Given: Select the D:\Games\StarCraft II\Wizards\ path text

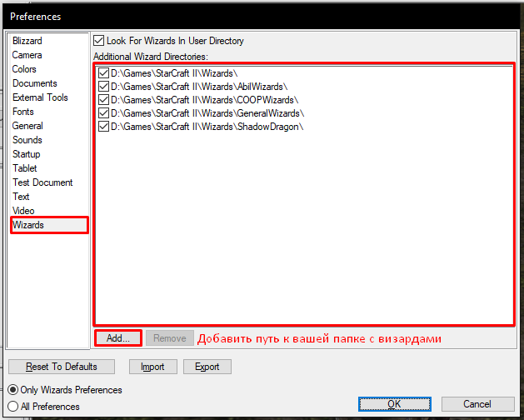Looking at the screenshot, I should pos(174,73).
